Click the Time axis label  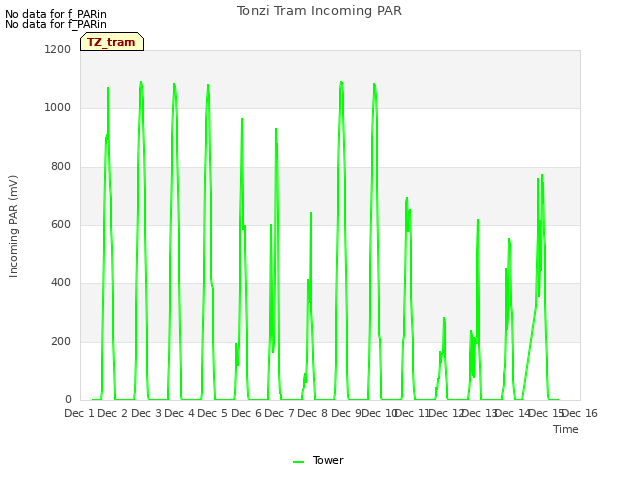(566, 429)
